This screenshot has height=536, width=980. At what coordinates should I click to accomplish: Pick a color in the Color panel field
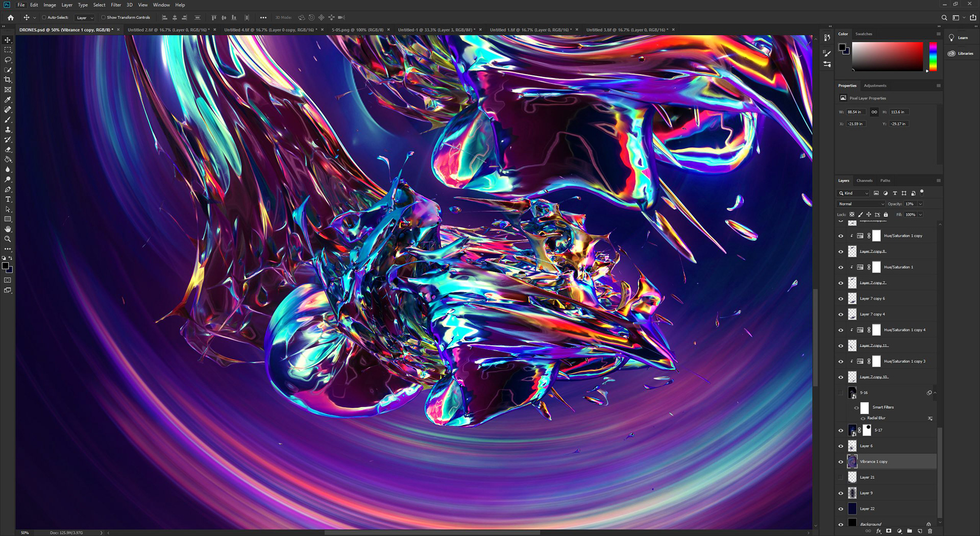tap(887, 56)
